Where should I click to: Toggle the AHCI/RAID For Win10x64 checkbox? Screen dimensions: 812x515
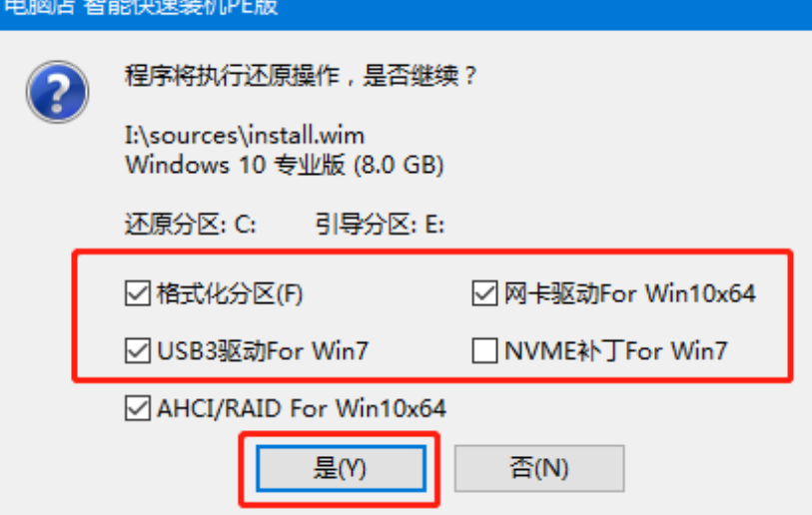coord(138,408)
